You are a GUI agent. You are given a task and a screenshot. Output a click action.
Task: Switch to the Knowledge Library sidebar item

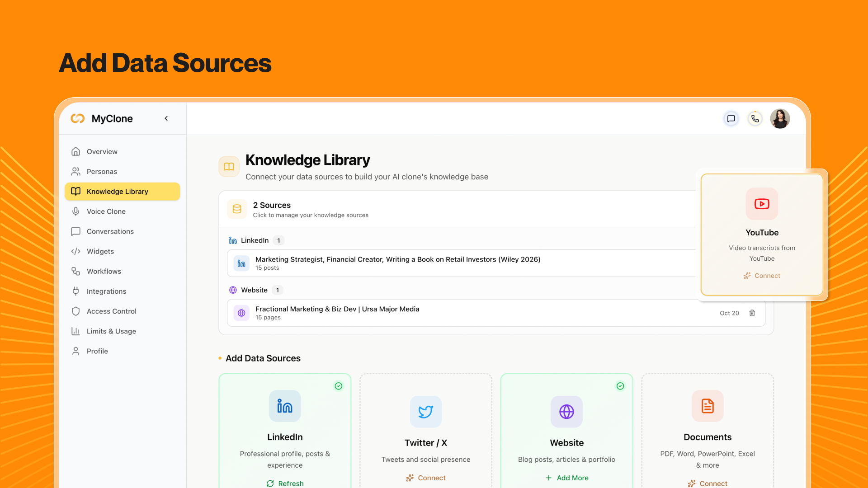point(117,191)
